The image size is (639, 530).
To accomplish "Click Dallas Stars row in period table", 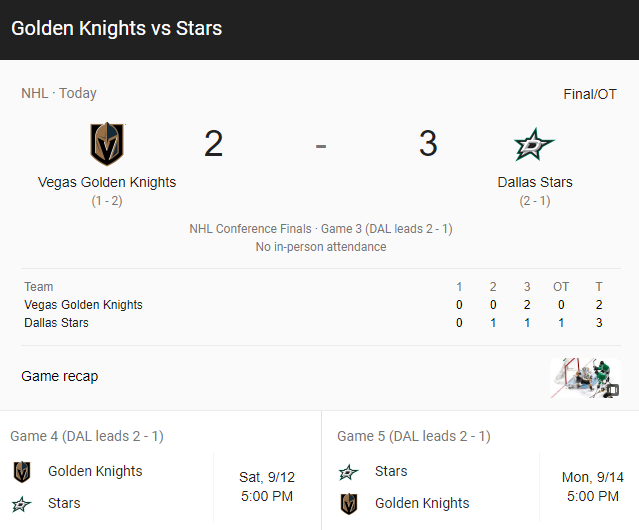I will (x=57, y=323).
